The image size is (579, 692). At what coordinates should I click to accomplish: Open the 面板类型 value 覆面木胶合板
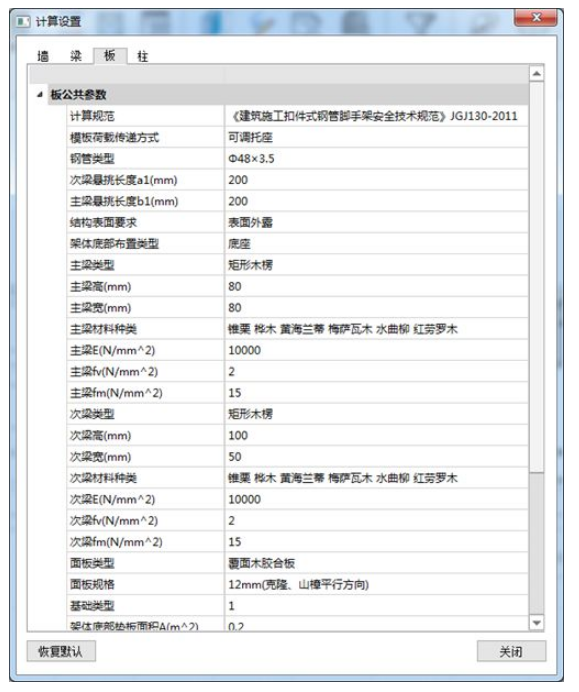[x=376, y=563]
